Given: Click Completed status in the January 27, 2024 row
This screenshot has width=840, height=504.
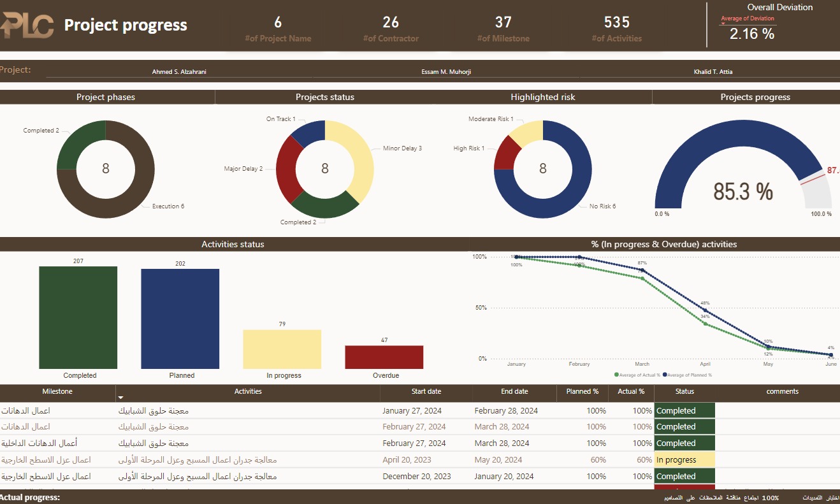Looking at the screenshot, I should click(x=684, y=411).
